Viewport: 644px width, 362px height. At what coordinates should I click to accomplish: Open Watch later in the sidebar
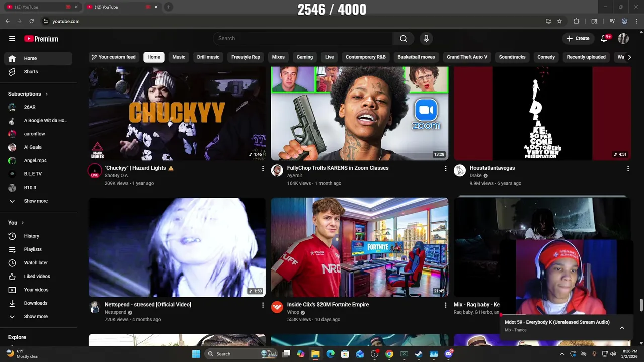[x=38, y=263]
